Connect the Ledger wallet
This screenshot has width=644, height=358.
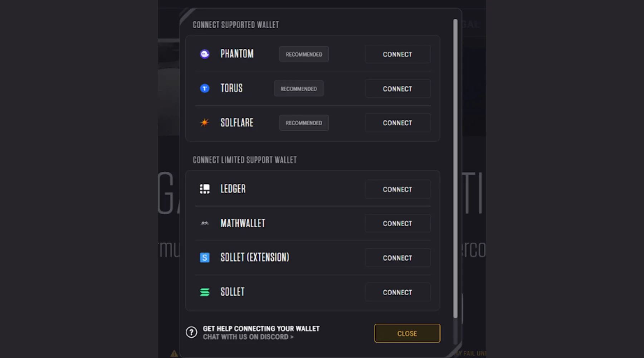coord(397,189)
